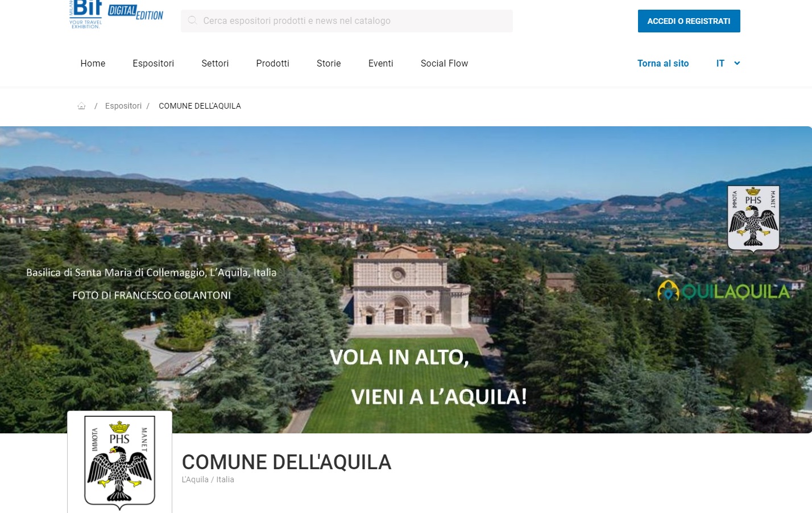This screenshot has height=513, width=812.
Task: Click the home icon in breadcrumb
Action: pyautogui.click(x=81, y=106)
